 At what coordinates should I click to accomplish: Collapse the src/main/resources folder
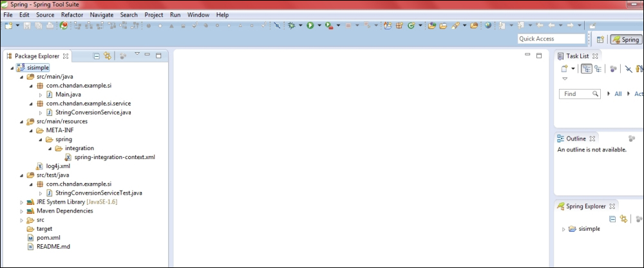[21, 121]
